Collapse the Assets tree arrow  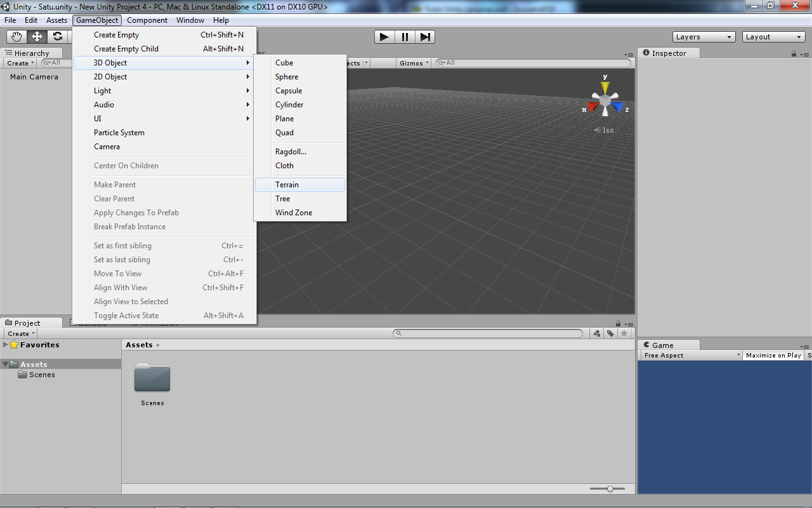click(6, 364)
